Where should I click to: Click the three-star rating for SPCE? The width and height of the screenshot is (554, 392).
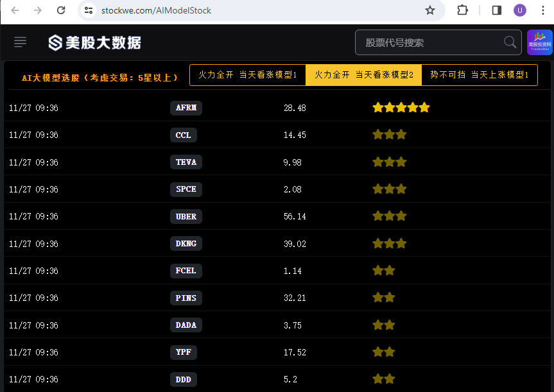[x=390, y=189]
